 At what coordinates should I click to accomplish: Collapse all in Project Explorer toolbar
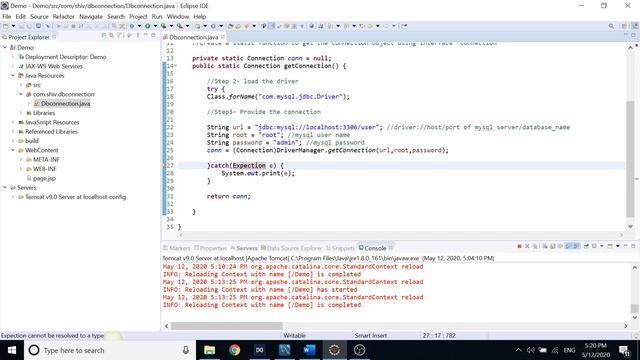[104, 36]
